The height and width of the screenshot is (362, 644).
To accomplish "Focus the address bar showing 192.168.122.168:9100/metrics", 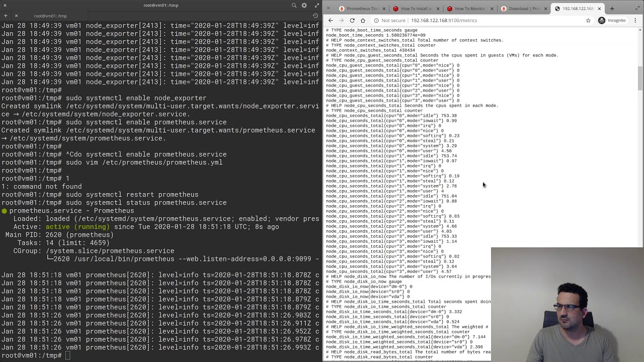I will tap(444, 21).
